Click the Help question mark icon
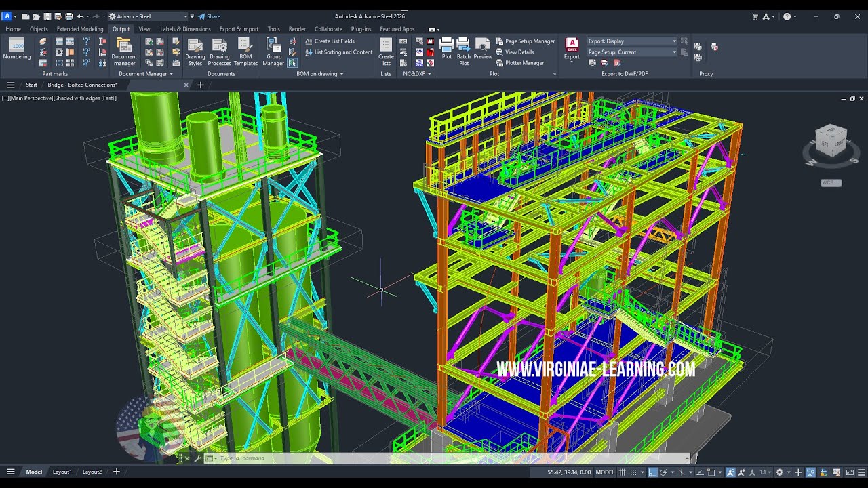The image size is (868, 488). pyautogui.click(x=787, y=16)
